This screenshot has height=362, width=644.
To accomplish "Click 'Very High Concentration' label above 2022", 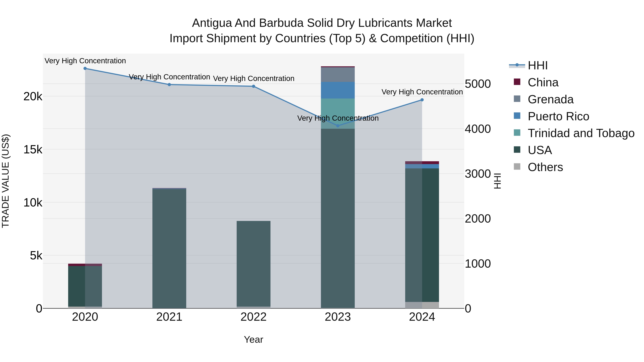I will (x=253, y=78).
